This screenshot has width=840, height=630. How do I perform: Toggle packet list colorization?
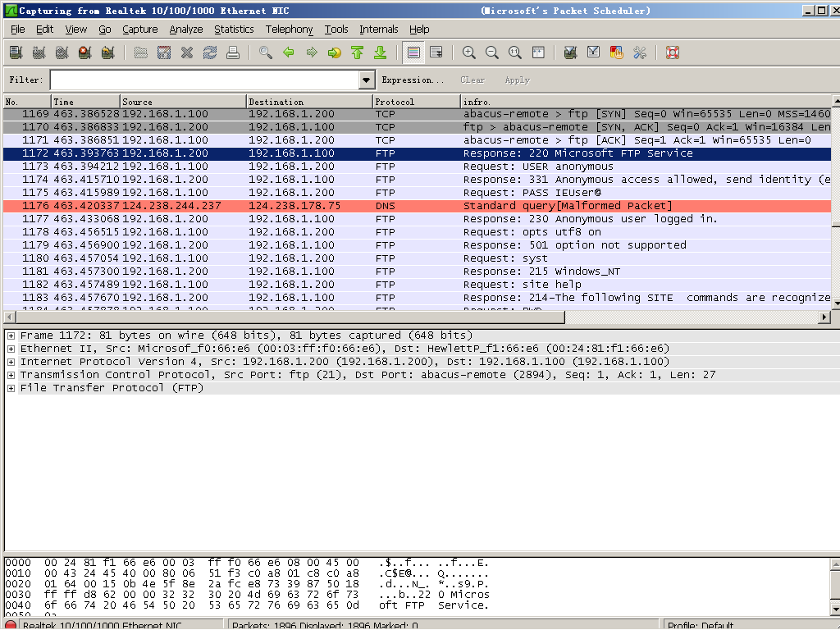coord(413,52)
